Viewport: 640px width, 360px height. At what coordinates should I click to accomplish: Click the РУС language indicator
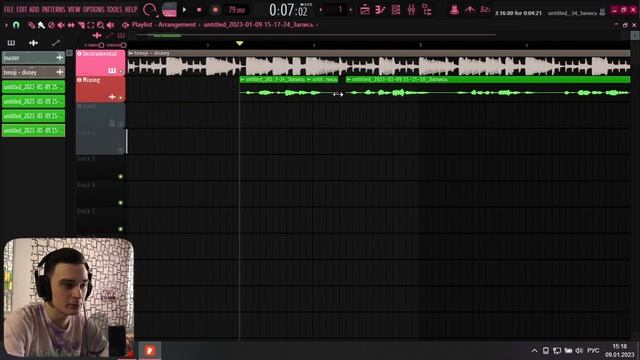point(593,351)
